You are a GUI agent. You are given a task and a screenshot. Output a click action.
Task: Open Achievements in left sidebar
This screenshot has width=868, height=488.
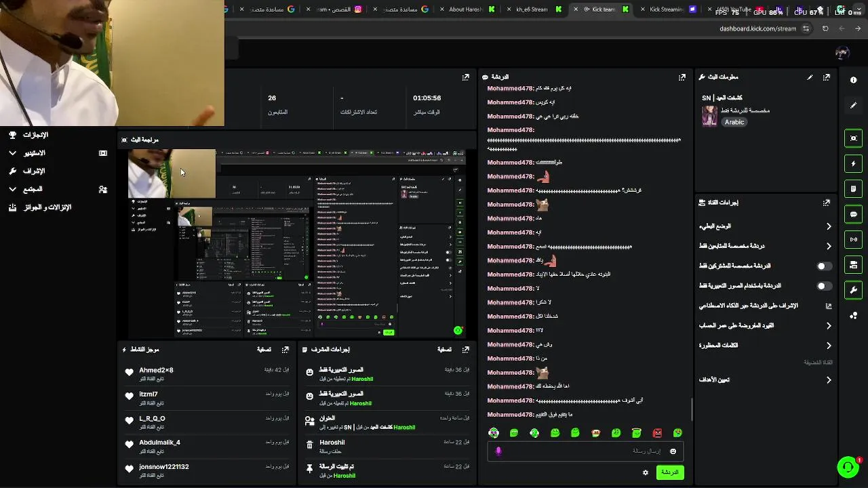pyautogui.click(x=35, y=135)
